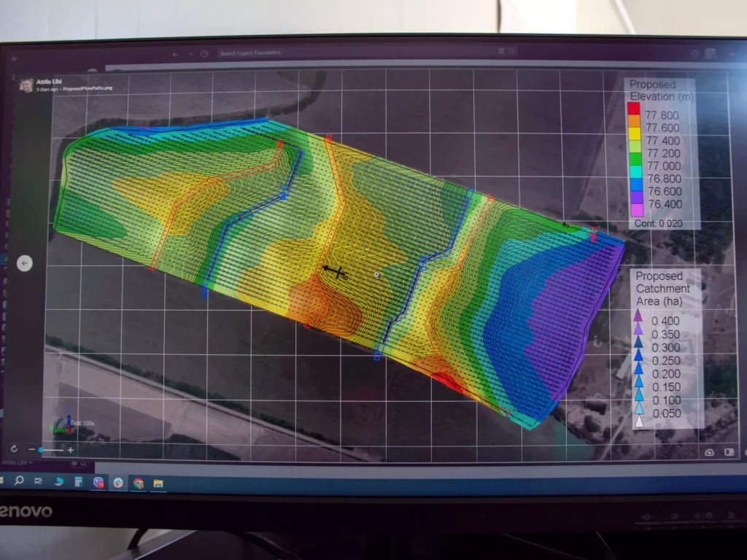Switch to Google Chrome on the taskbar
Image resolution: width=747 pixels, height=560 pixels.
pos(138,484)
